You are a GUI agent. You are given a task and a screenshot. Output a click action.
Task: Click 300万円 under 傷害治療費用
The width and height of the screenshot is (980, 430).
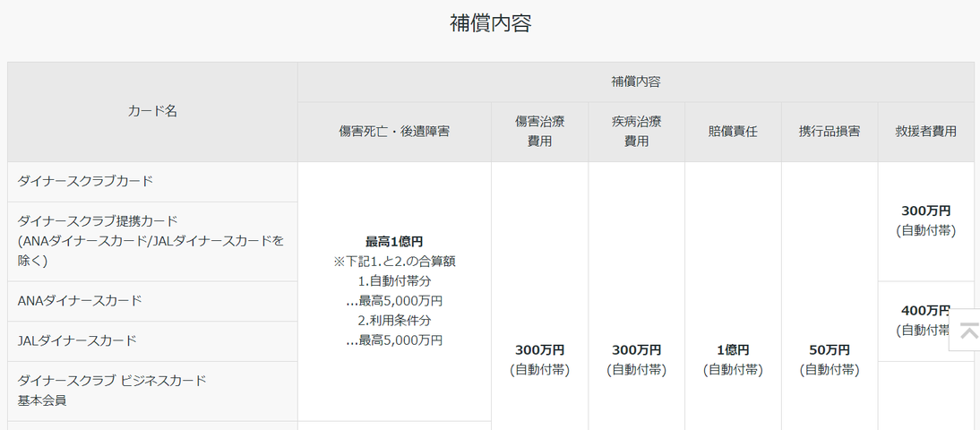coord(539,350)
